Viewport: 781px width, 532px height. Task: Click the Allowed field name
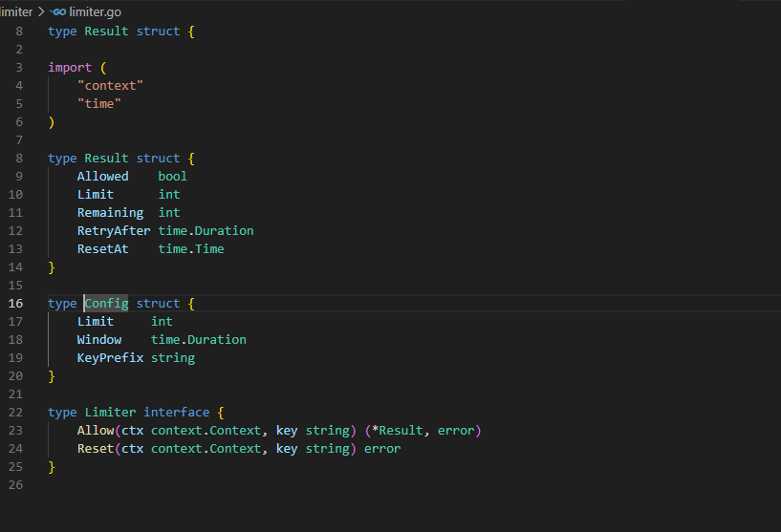[102, 177]
